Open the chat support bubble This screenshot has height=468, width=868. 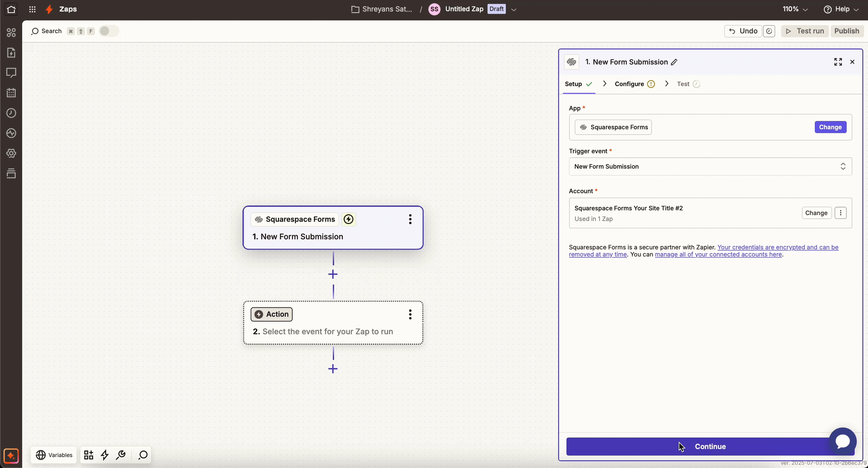(x=843, y=441)
